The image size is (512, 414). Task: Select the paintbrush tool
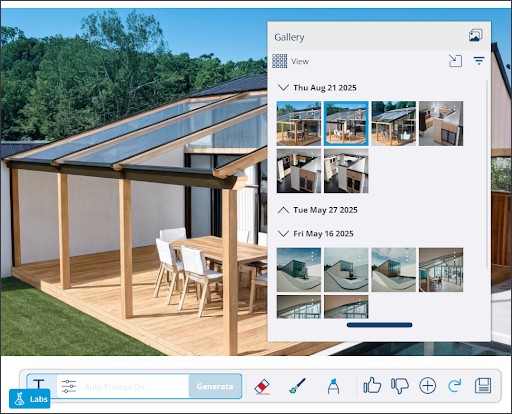pyautogui.click(x=297, y=386)
